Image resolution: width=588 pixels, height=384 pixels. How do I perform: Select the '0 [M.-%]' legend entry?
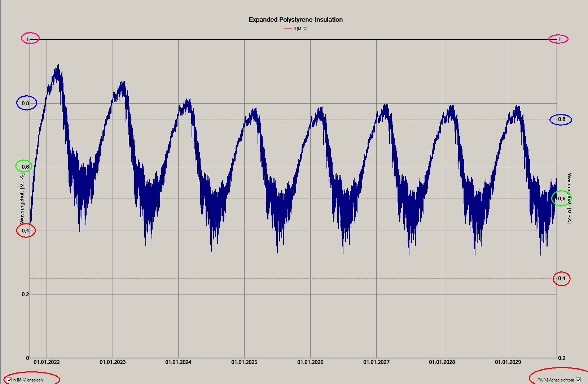click(300, 29)
